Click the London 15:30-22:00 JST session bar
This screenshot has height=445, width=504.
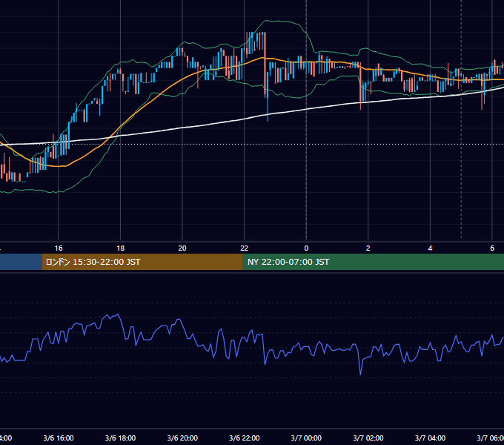(142, 262)
